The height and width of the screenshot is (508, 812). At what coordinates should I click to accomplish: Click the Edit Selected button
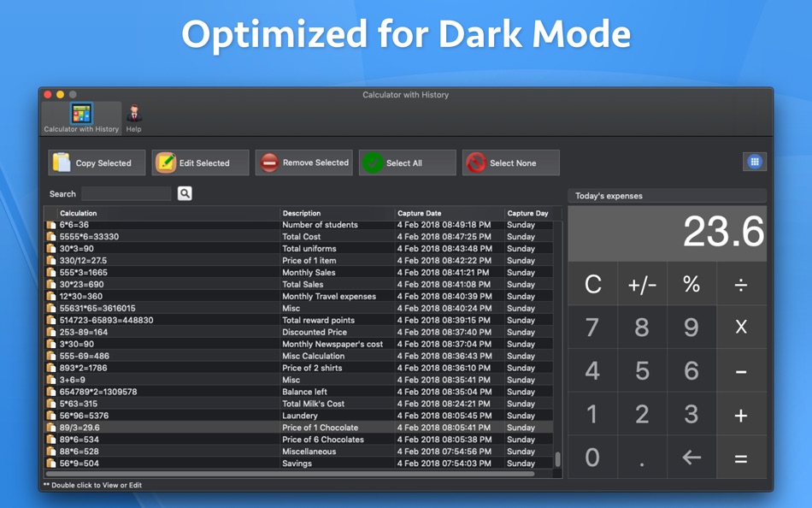click(x=200, y=162)
